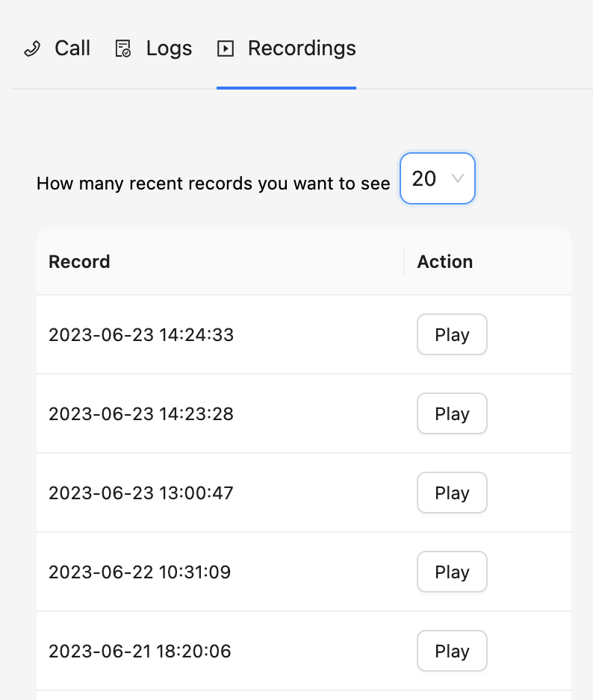Select the Recordings tab label
This screenshot has width=593, height=700.
tap(302, 49)
